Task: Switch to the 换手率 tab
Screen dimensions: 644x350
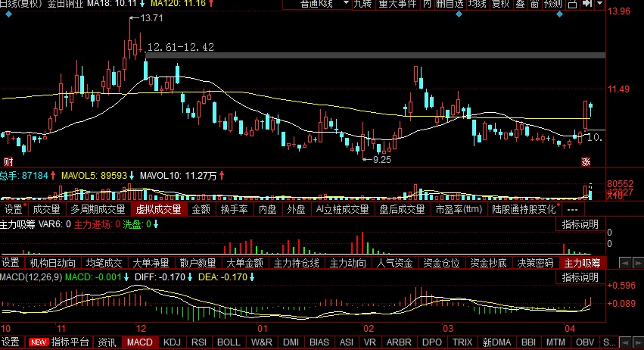Action: click(234, 209)
